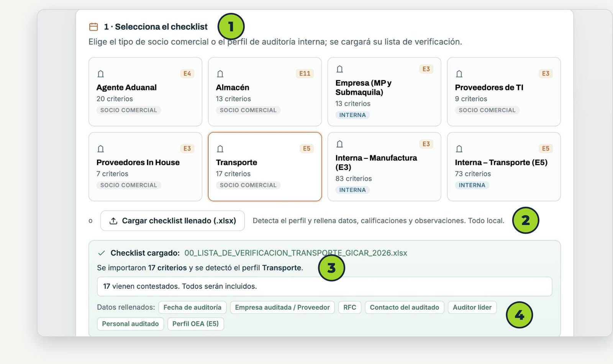Click the SOCIO COMERCIAL tag on Proveedores de TI
This screenshot has width=613, height=364.
[487, 110]
